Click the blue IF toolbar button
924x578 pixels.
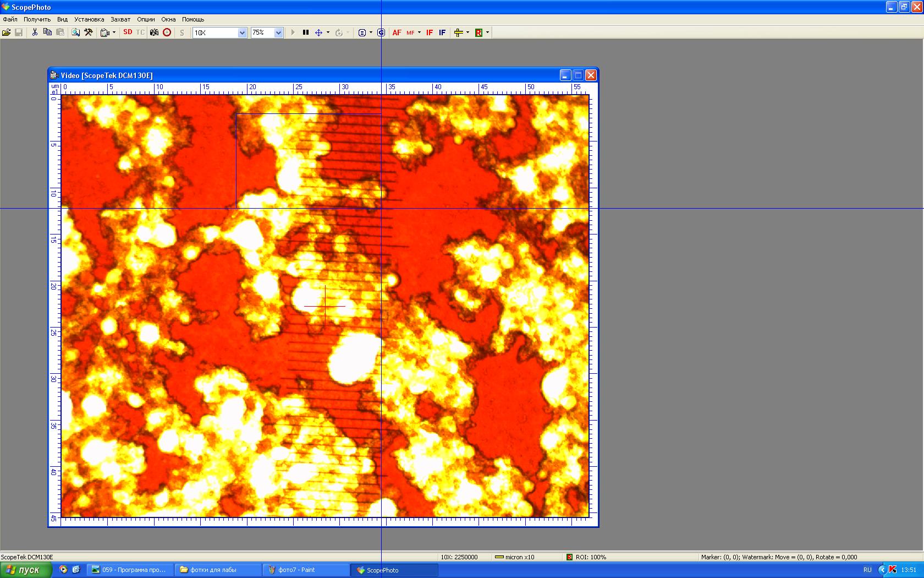442,32
